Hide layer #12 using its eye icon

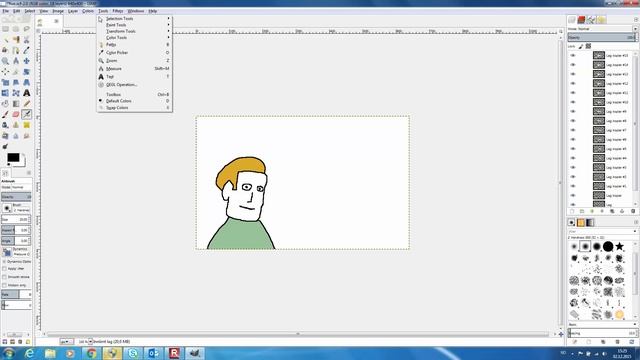coord(573,84)
